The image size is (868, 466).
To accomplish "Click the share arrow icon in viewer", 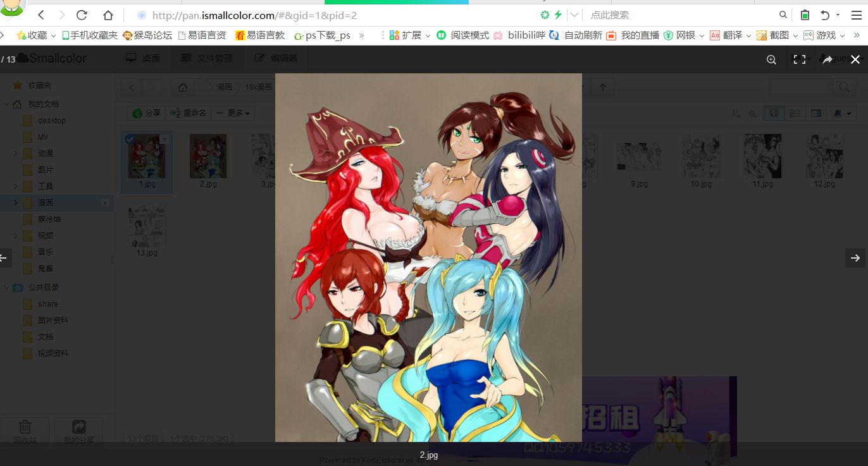I will (827, 59).
